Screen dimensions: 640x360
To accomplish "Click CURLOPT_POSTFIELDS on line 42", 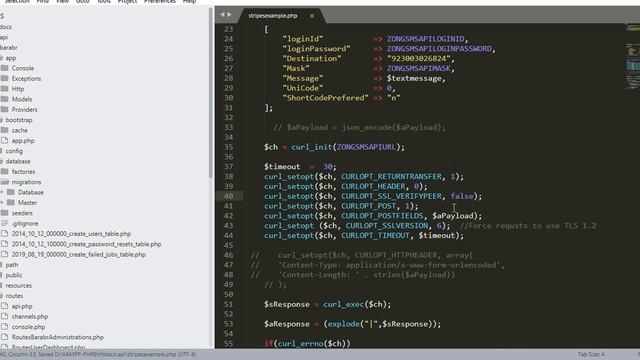I will (382, 216).
